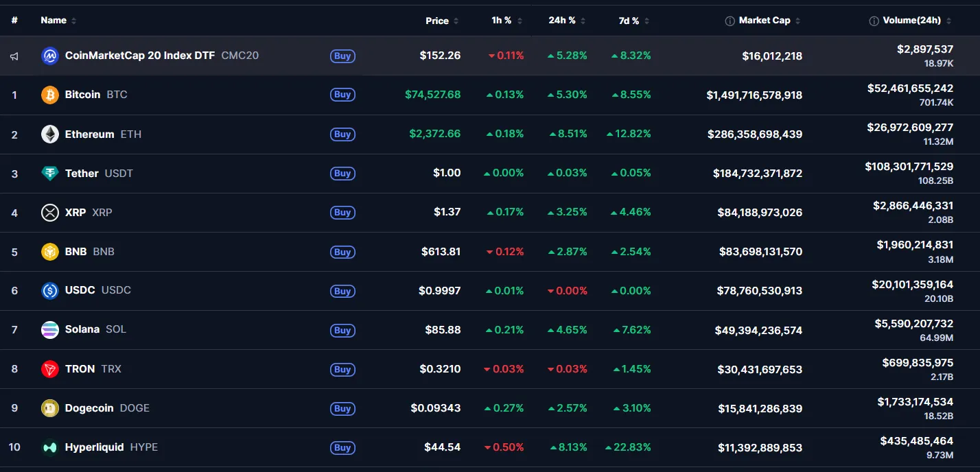Screen dimensions: 980x472
Task: Sort the list by Name header
Action: tap(54, 21)
